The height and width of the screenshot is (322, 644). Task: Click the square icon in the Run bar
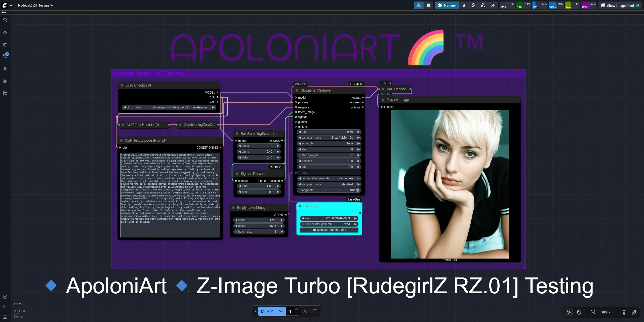coord(315,311)
